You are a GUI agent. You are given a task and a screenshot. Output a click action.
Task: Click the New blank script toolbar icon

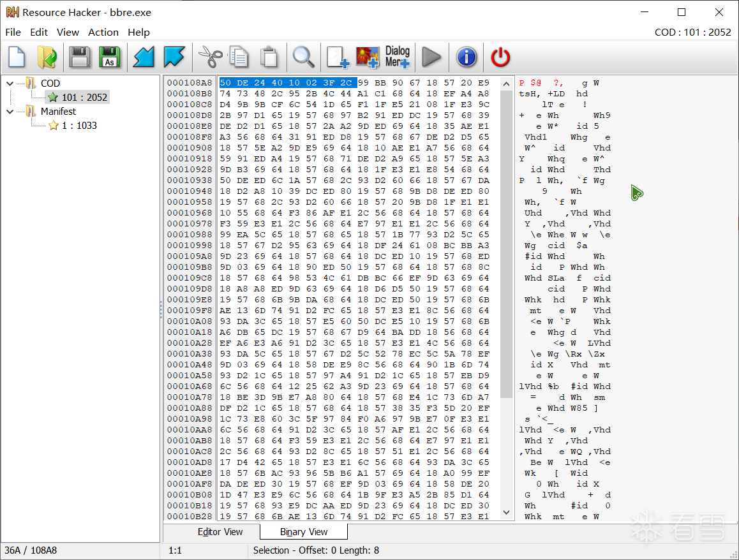[17, 57]
